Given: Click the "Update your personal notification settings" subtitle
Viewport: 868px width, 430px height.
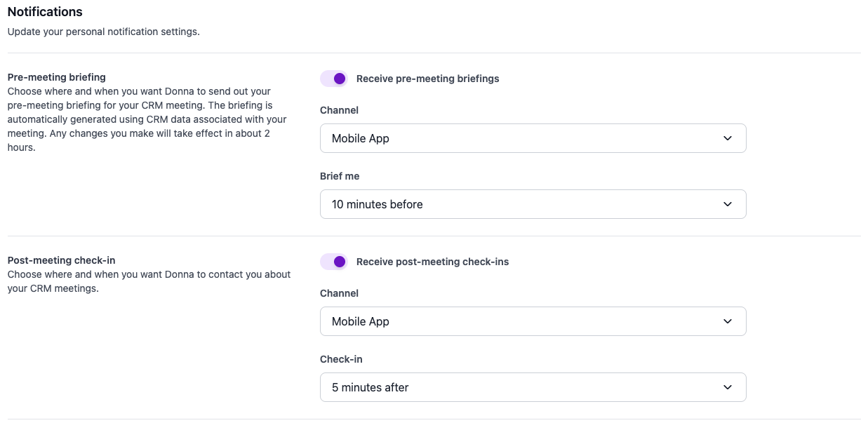Looking at the screenshot, I should (104, 32).
